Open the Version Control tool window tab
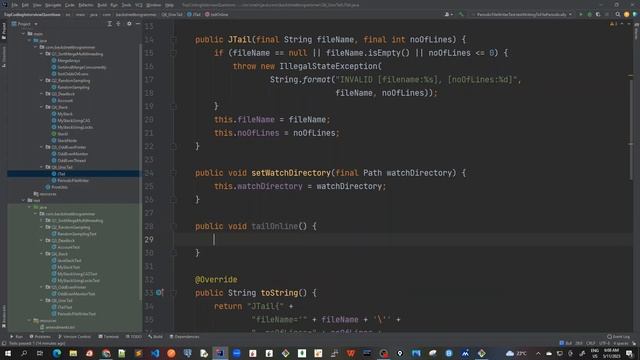 point(74,337)
